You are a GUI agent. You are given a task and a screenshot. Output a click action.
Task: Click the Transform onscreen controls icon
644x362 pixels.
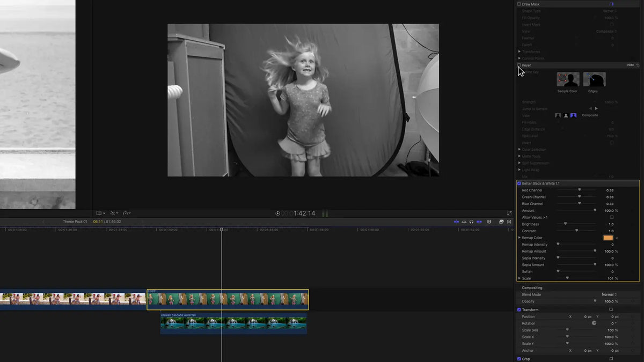pos(611,309)
